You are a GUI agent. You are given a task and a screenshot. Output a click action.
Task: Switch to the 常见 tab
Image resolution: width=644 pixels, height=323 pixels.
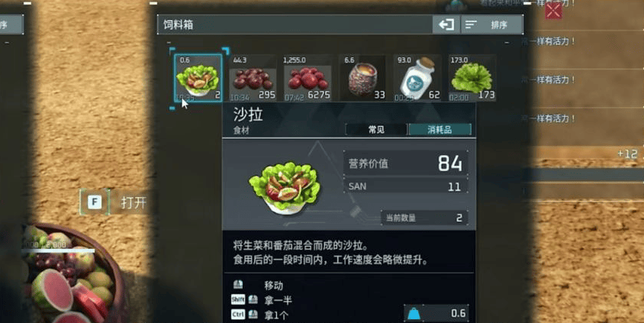(376, 130)
